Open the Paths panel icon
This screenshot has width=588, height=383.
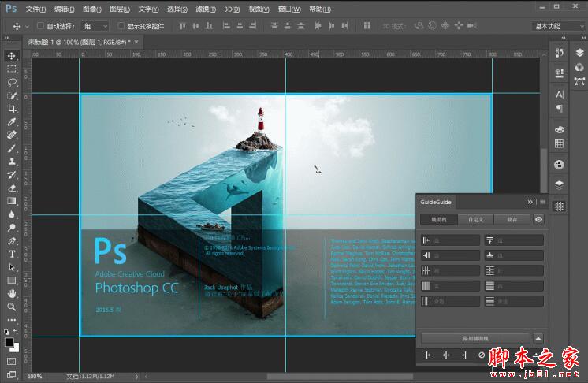[579, 81]
